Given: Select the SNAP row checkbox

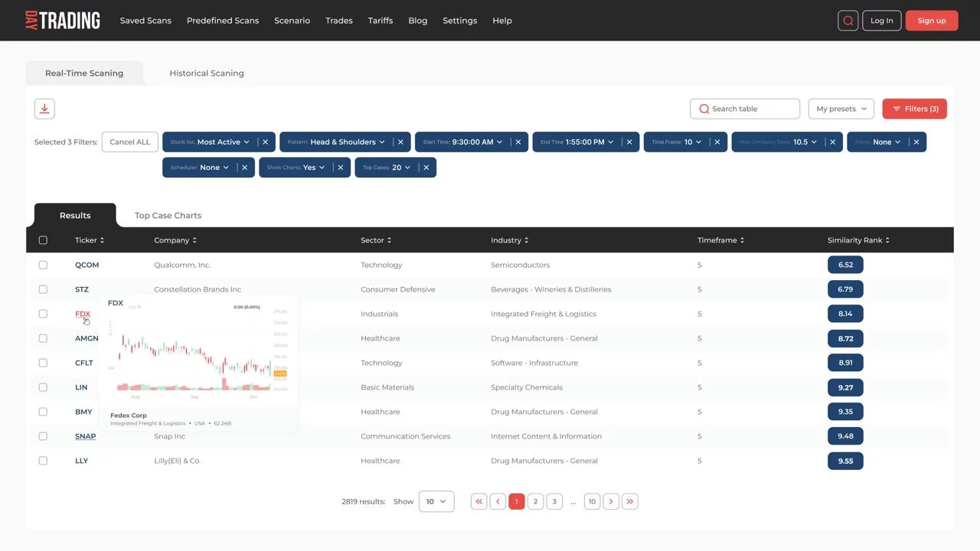Looking at the screenshot, I should point(43,436).
